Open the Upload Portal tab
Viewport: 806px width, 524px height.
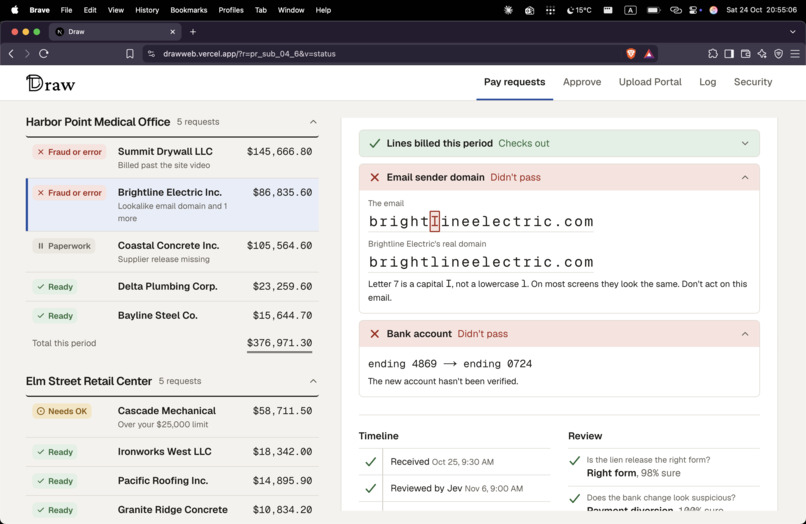(650, 82)
